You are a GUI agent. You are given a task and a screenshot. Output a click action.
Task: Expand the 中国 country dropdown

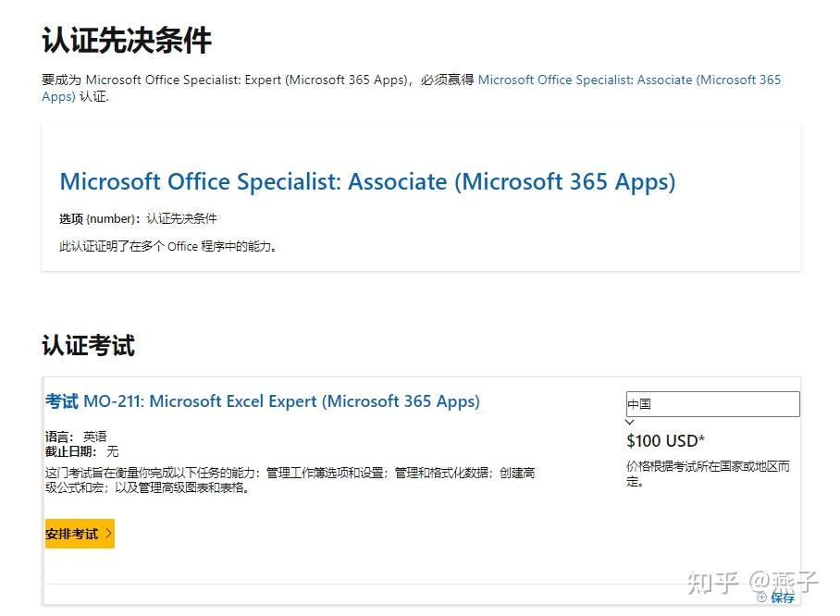(712, 404)
